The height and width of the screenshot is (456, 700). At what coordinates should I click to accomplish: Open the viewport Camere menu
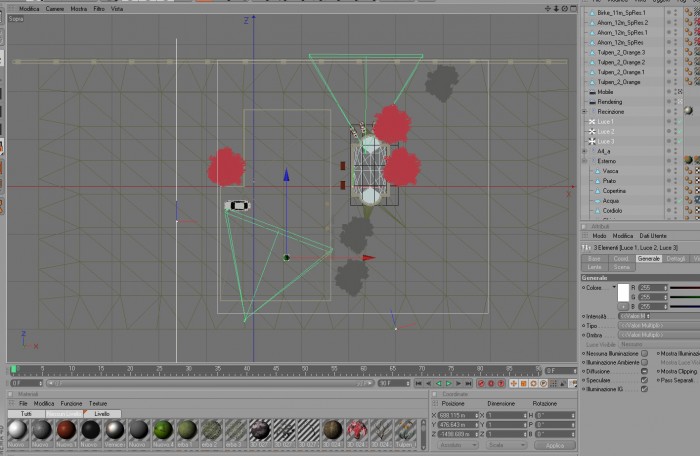55,9
